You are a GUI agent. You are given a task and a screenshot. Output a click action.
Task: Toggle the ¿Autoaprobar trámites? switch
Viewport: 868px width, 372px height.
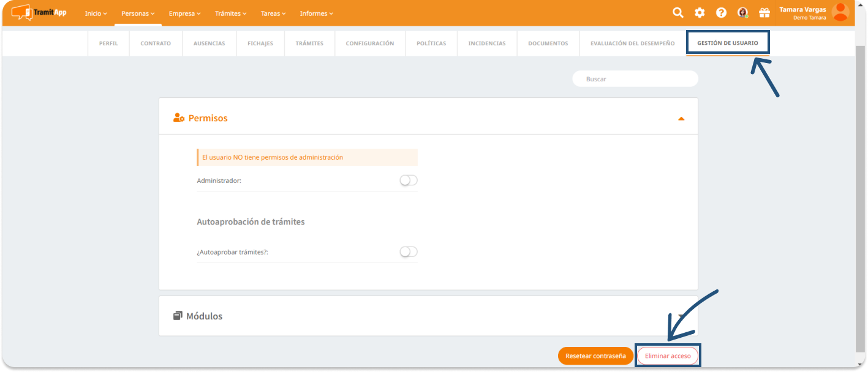(408, 252)
